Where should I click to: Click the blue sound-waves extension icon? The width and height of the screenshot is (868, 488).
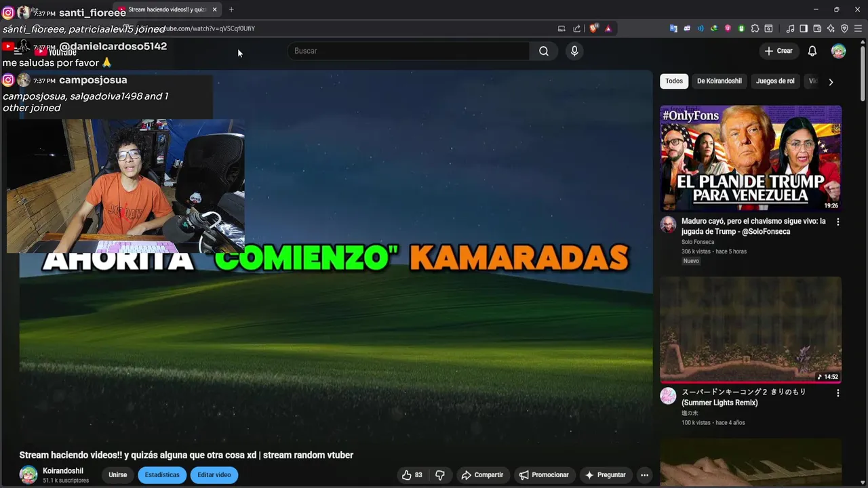[701, 28]
